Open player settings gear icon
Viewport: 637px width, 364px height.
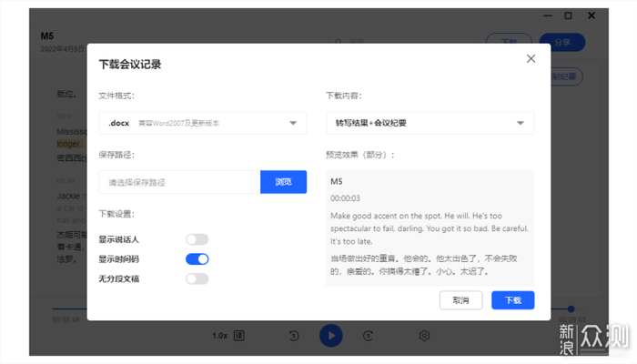(424, 336)
